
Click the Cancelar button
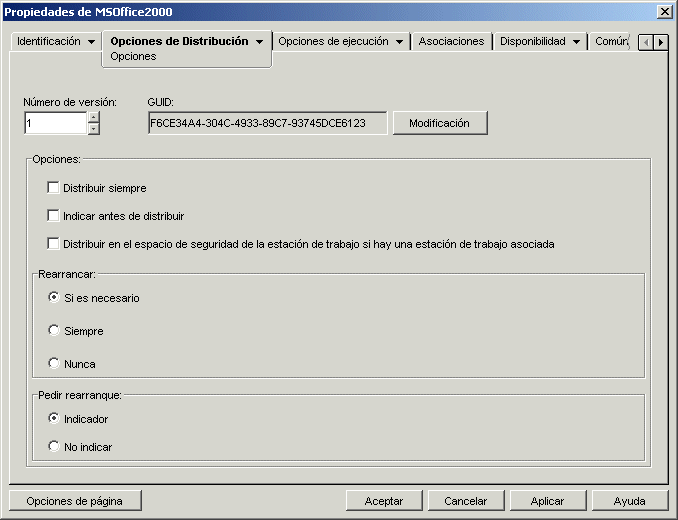[x=466, y=501]
